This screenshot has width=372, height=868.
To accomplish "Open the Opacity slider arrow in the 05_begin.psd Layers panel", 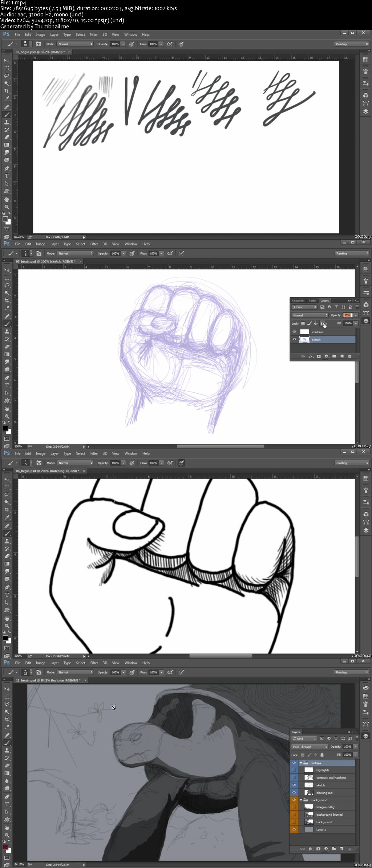I will pos(356,315).
